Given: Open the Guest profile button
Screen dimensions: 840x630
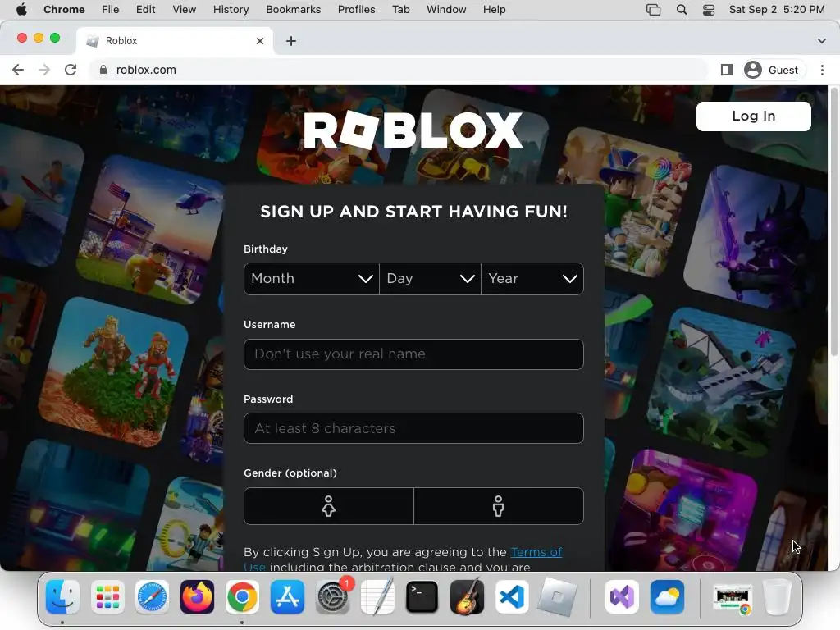Looking at the screenshot, I should pyautogui.click(x=773, y=71).
